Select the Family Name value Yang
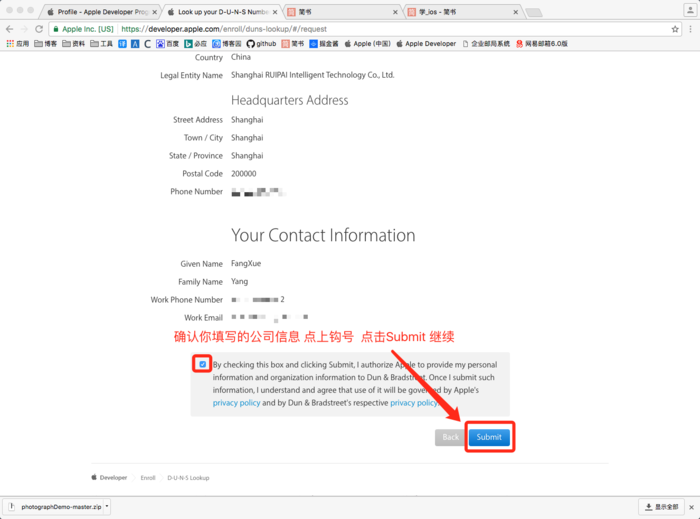700x519 pixels. click(239, 281)
